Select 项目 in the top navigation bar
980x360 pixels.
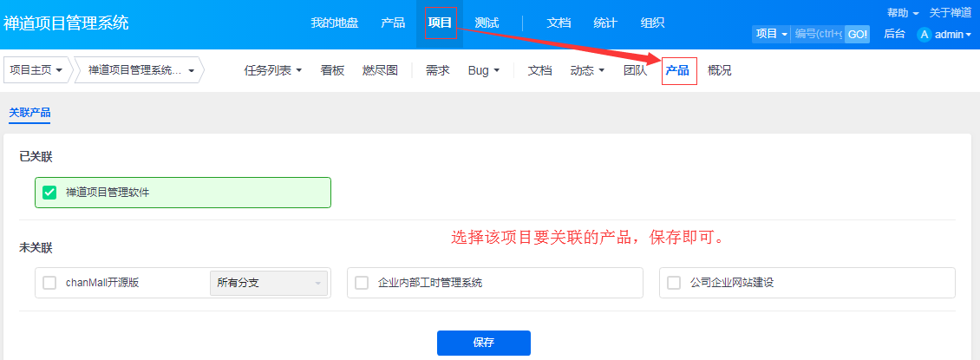click(x=440, y=23)
